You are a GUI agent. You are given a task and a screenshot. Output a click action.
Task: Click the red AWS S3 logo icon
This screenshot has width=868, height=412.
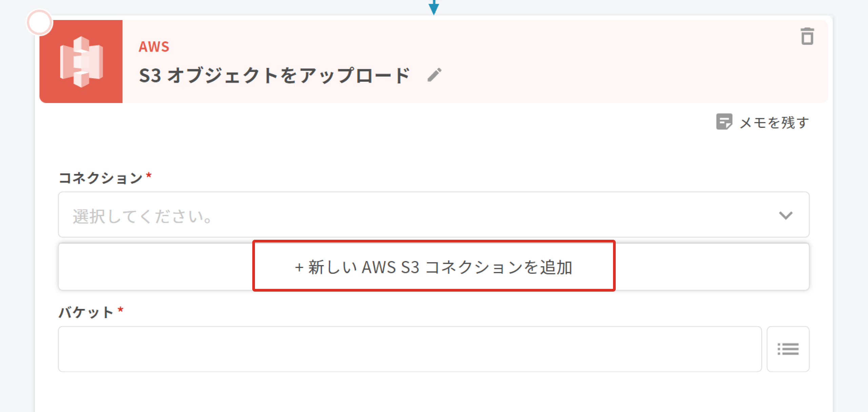(81, 61)
